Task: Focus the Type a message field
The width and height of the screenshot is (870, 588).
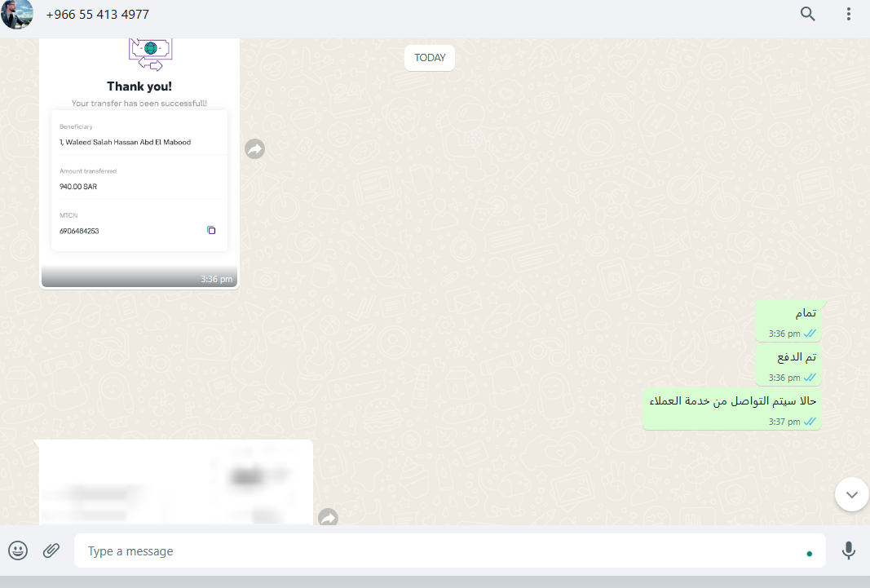Action: [449, 550]
